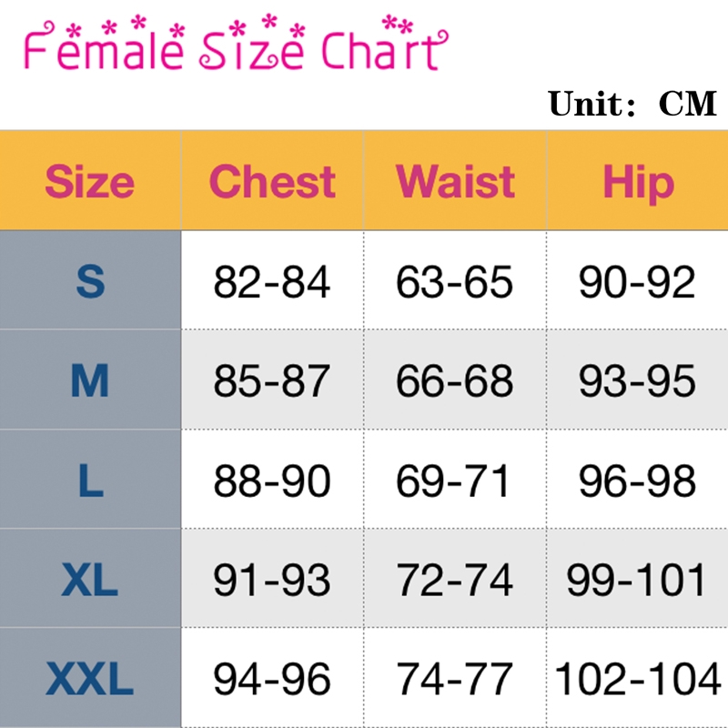Select the Chest column header

click(272, 182)
